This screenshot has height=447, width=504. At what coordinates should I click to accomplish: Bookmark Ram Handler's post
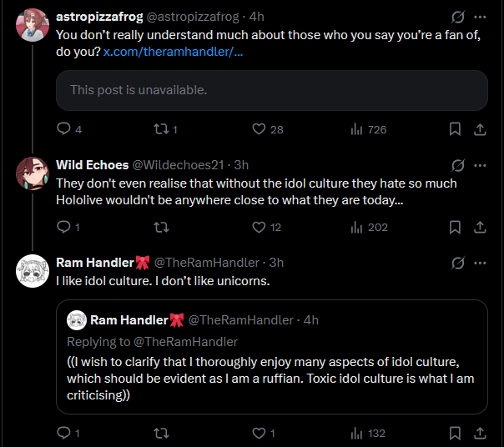click(x=455, y=433)
